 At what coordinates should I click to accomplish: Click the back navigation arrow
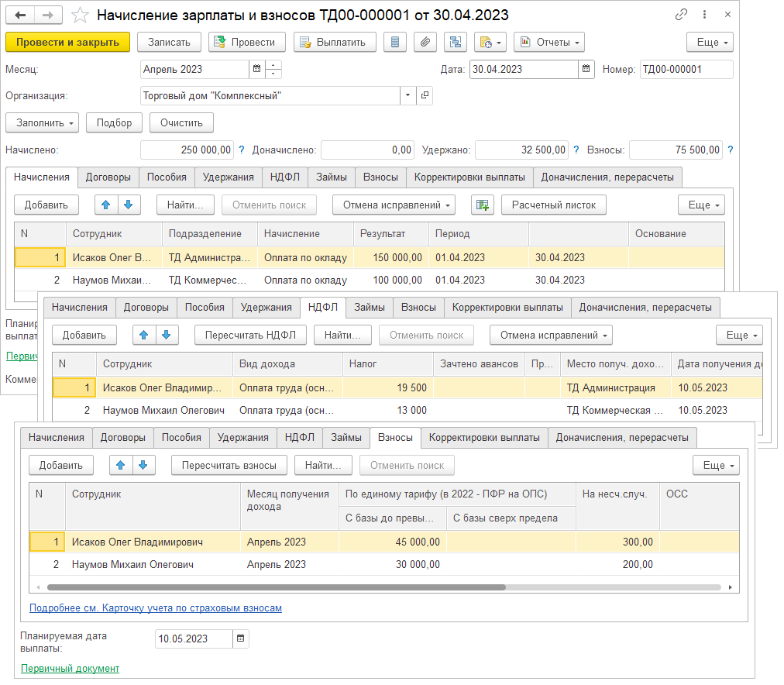pyautogui.click(x=20, y=15)
